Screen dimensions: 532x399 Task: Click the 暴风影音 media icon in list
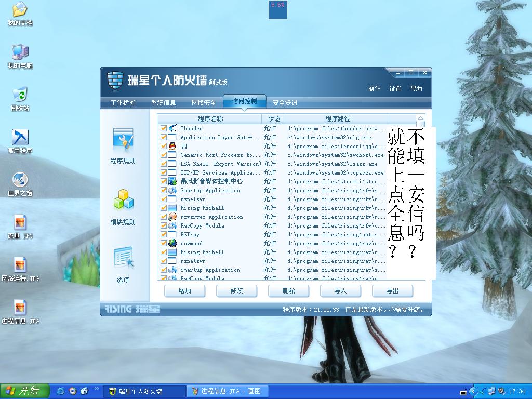click(x=172, y=181)
